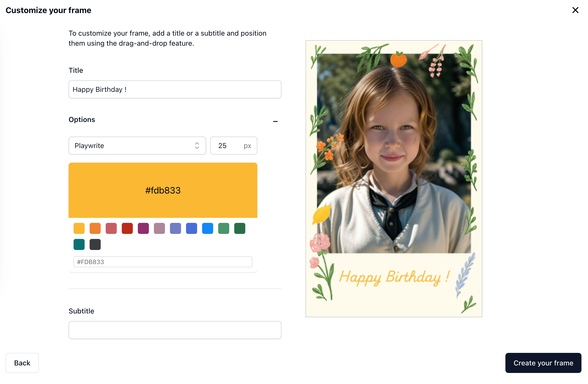Pick the bright blue color swatch
The image size is (588, 384).
208,228
